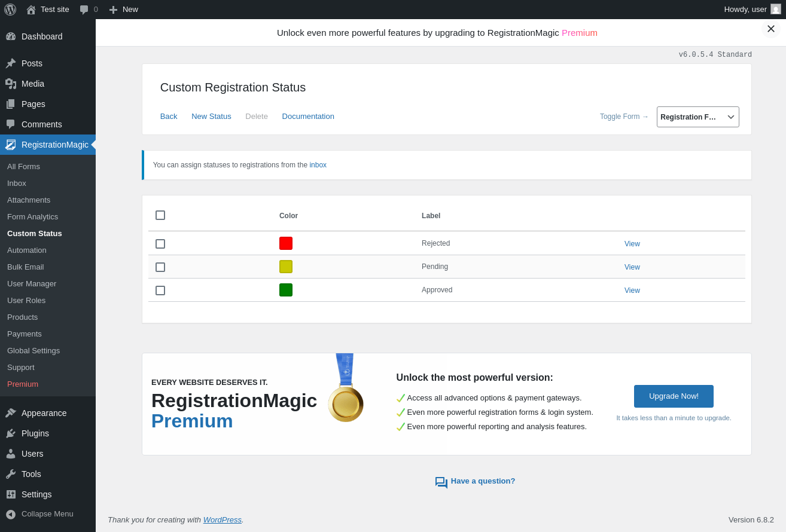Open Attachments submenu item

click(x=29, y=200)
